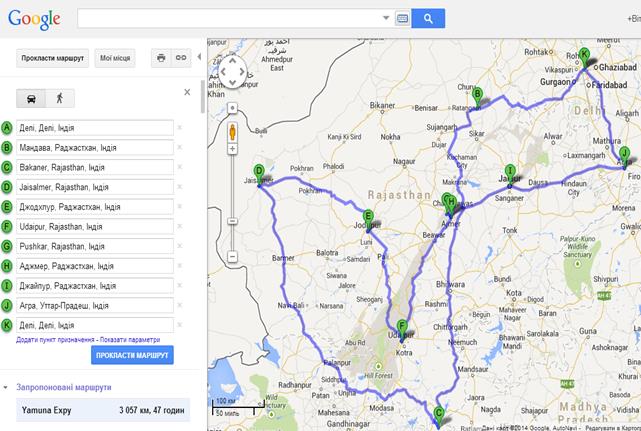Viewport: 641px width, 431px height.
Task: Click Bikaner city label on map
Action: [382, 106]
